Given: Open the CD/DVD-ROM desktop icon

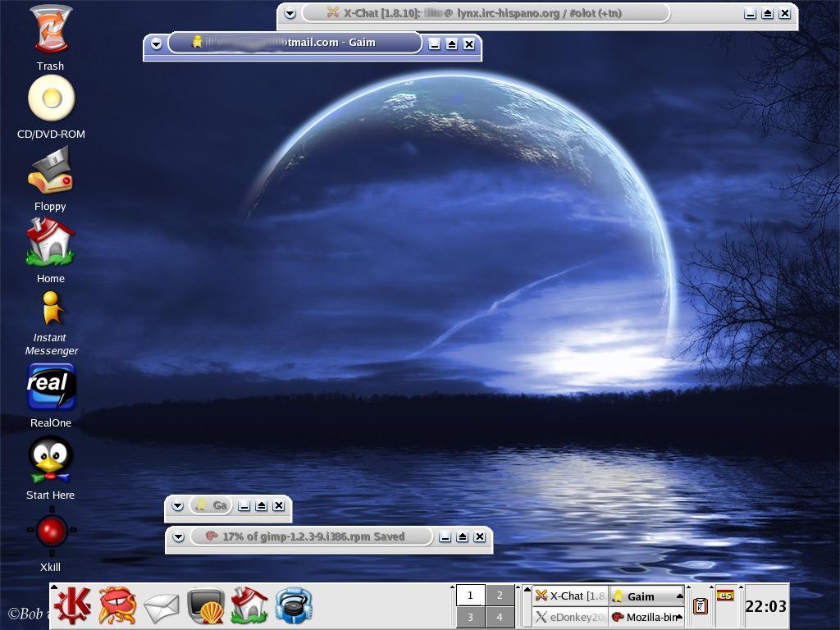Looking at the screenshot, I should coord(51,99).
